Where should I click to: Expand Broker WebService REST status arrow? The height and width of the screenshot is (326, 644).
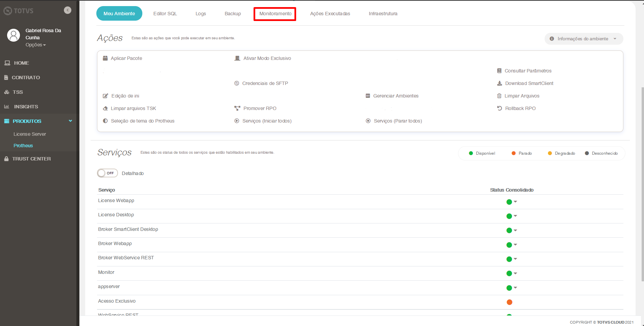pyautogui.click(x=515, y=259)
